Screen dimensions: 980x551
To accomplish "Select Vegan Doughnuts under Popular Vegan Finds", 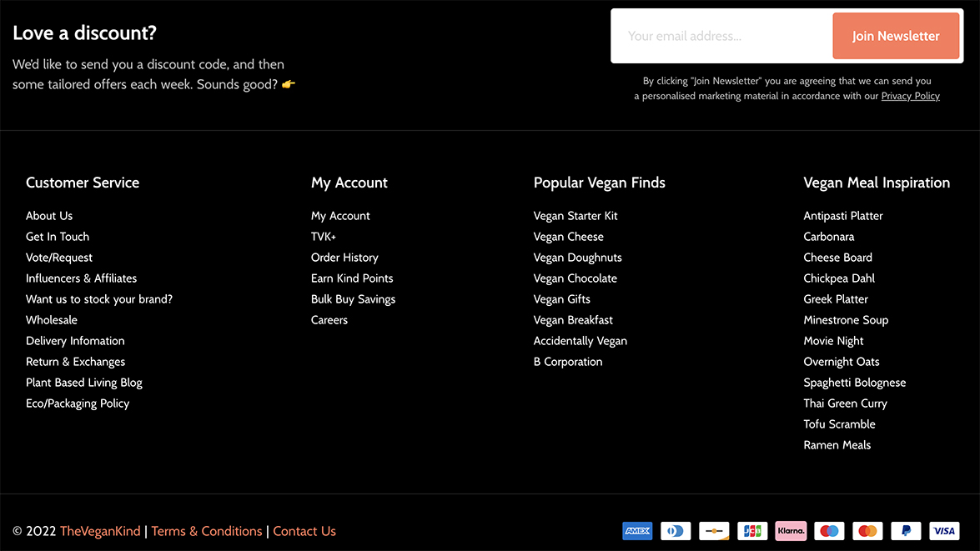I will coord(577,258).
